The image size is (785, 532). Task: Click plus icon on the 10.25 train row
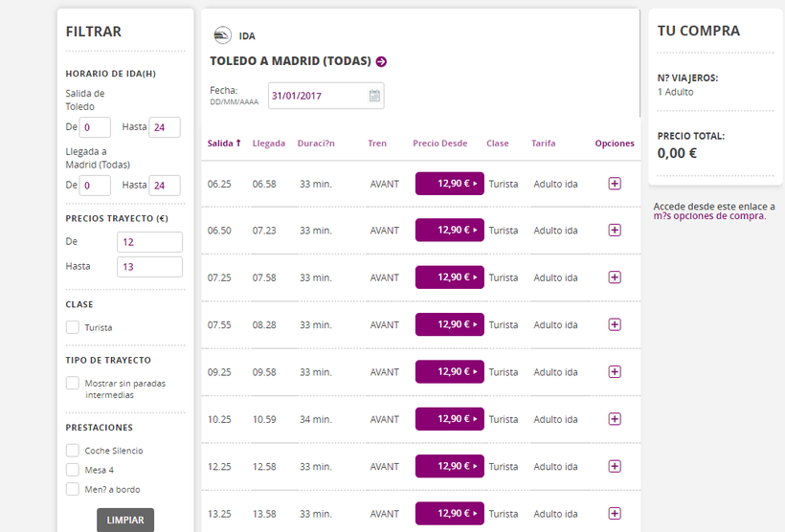point(615,419)
